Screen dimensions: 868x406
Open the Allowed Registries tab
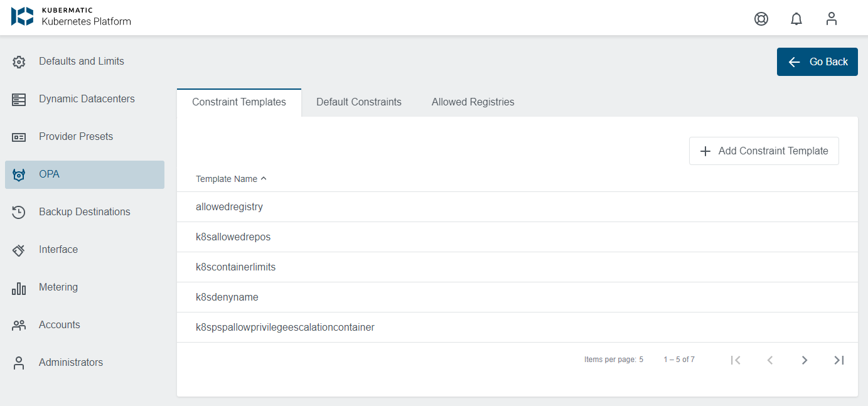point(473,102)
